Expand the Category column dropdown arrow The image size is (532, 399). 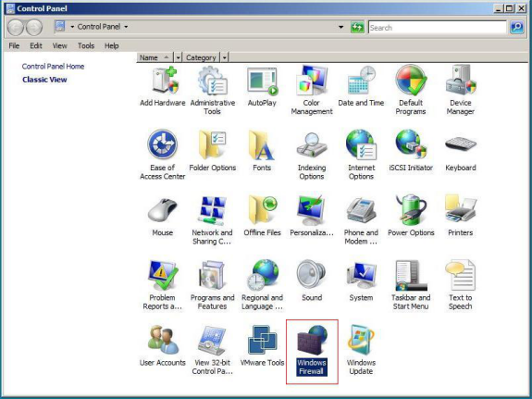pyautogui.click(x=225, y=57)
